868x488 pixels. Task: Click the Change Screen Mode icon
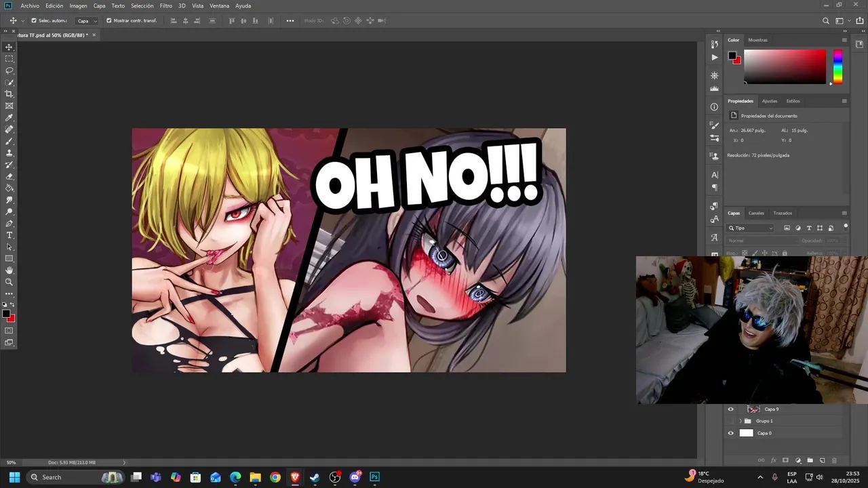[x=9, y=343]
